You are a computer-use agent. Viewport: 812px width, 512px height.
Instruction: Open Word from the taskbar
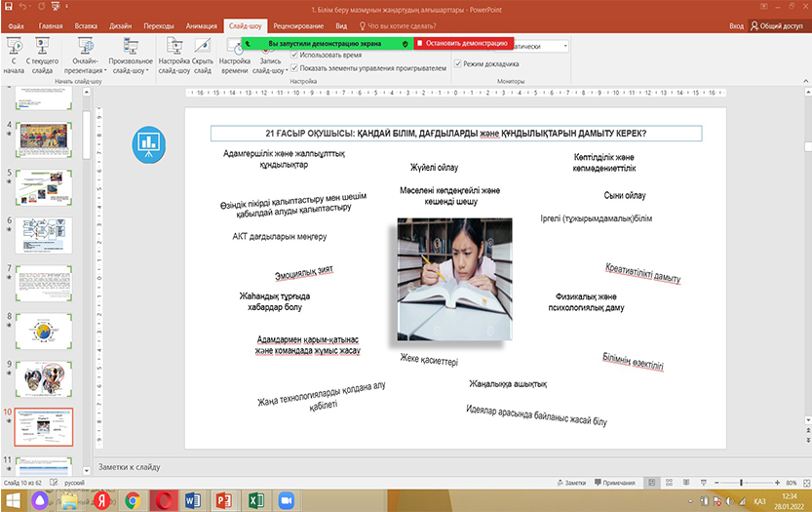(193, 500)
